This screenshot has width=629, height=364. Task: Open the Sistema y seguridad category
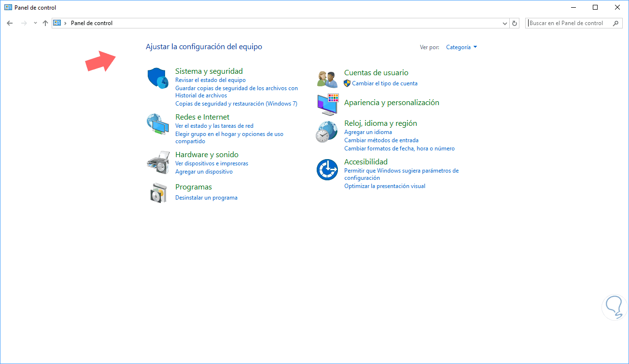pyautogui.click(x=209, y=71)
